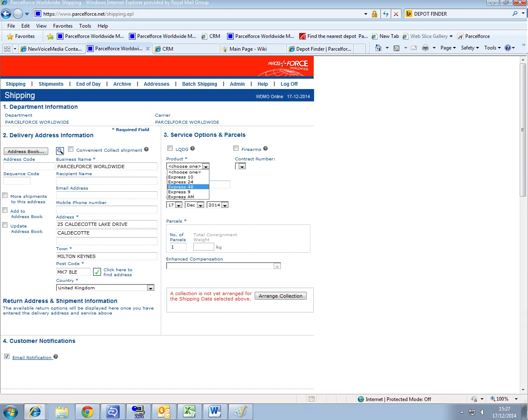Switch to Depot Finder browser tab
The image size is (528, 420).
[x=319, y=49]
